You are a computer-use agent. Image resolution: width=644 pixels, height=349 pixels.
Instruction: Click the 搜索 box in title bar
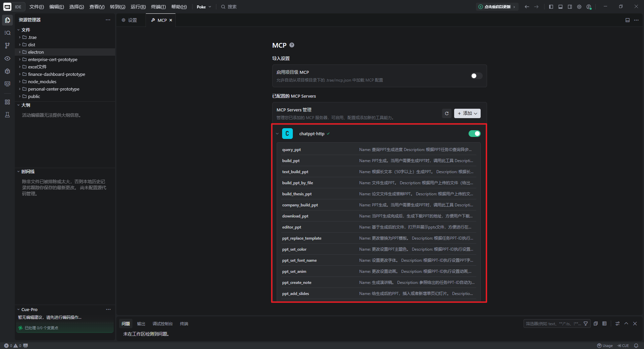coord(229,7)
